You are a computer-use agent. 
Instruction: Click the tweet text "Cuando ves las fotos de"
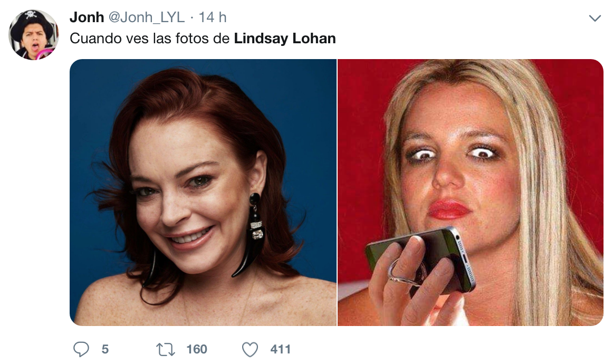pos(150,39)
